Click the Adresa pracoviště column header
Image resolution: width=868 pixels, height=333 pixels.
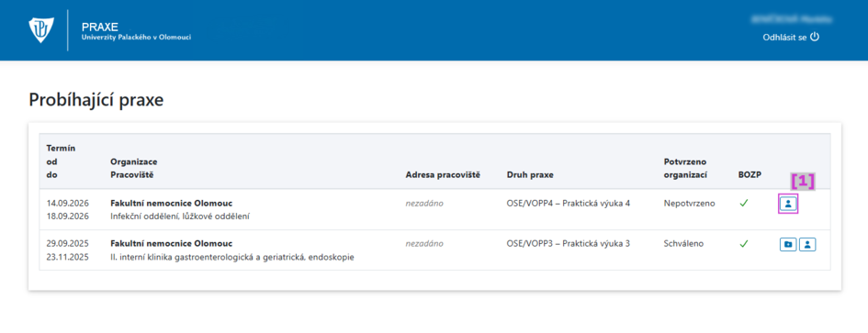tap(443, 175)
